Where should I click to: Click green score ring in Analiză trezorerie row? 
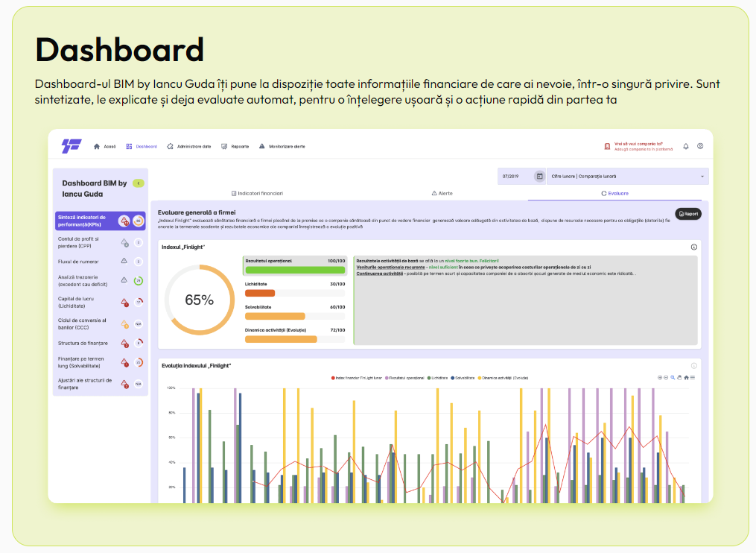pos(139,280)
